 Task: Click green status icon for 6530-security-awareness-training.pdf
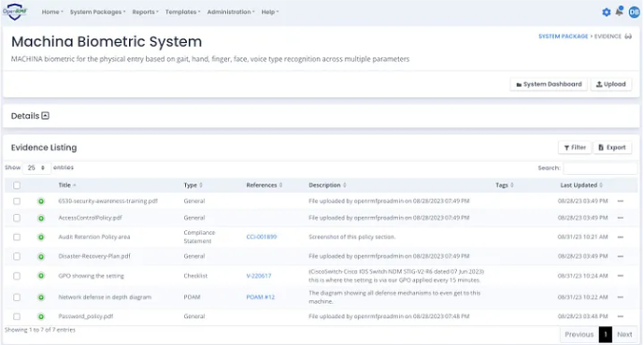[41, 201]
